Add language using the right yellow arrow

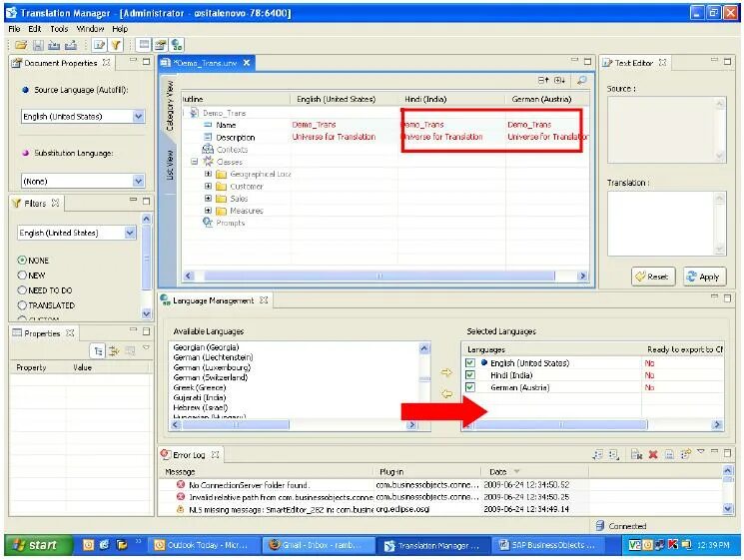(446, 372)
